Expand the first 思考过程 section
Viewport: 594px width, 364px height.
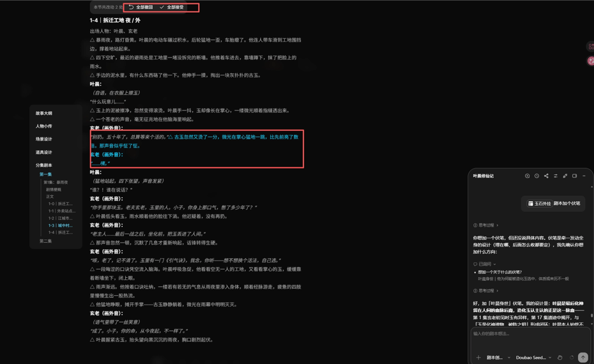485,225
